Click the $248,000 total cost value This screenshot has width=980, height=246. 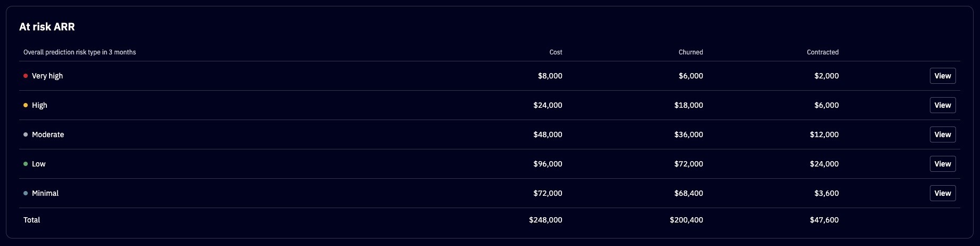545,220
